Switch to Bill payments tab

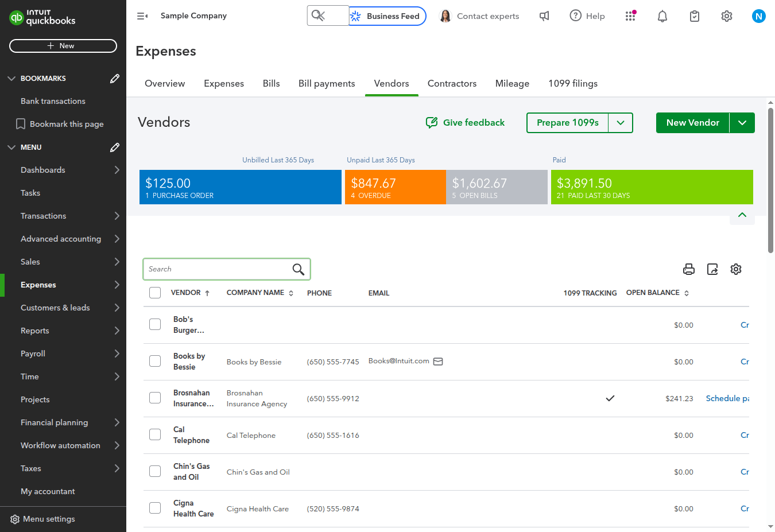point(327,84)
